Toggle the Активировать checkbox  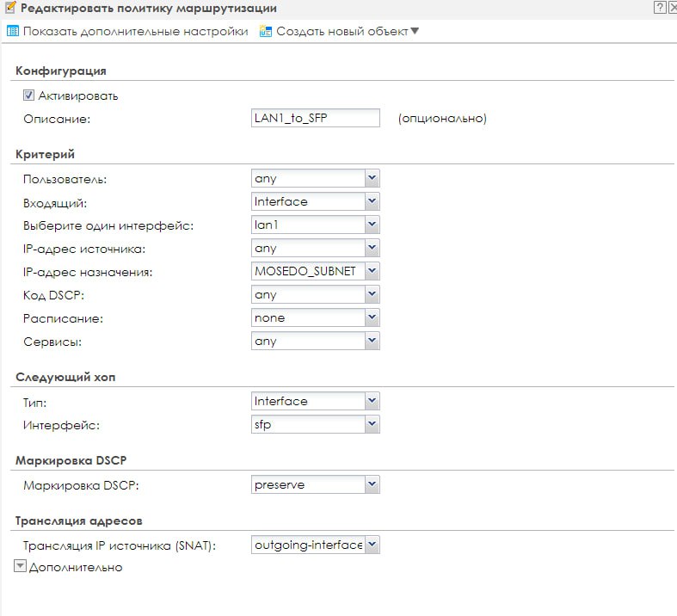pos(28,95)
